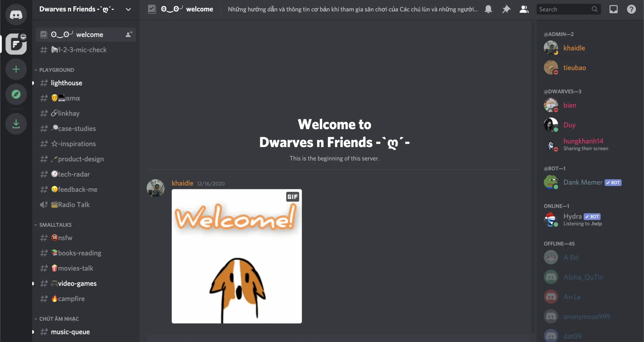The image size is (644, 342).
Task: Click message timestamp 12/16/2020
Action: pyautogui.click(x=211, y=184)
